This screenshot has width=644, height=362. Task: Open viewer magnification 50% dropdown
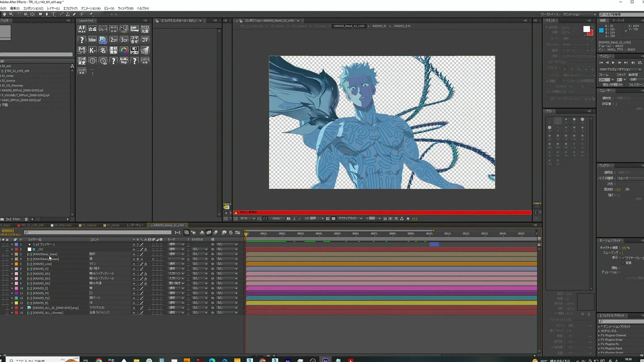(247, 219)
